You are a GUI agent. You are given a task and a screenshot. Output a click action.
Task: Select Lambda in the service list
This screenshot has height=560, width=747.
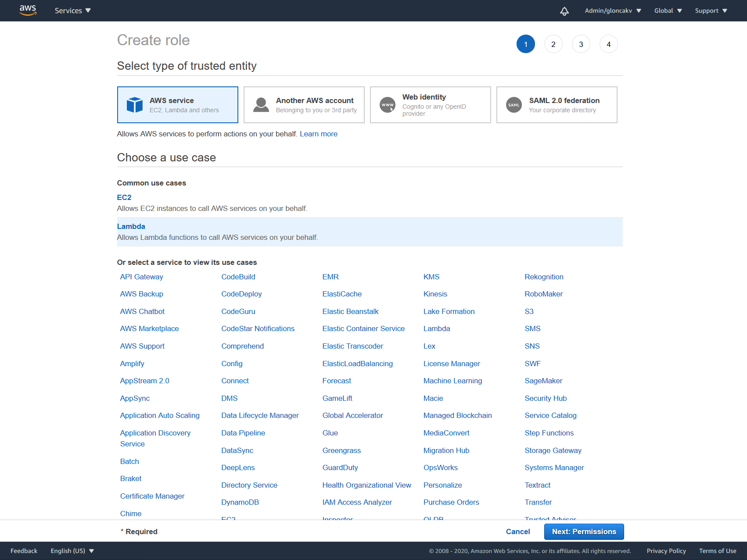tap(437, 328)
